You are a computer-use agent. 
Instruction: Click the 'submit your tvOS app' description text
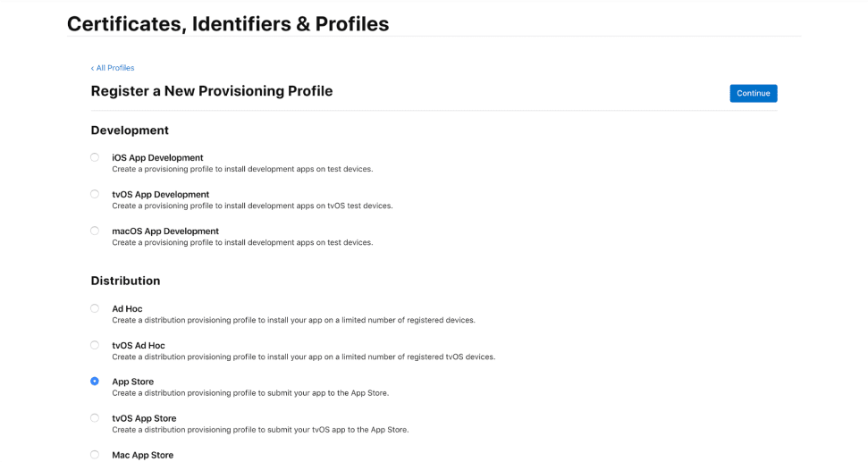[x=260, y=430]
